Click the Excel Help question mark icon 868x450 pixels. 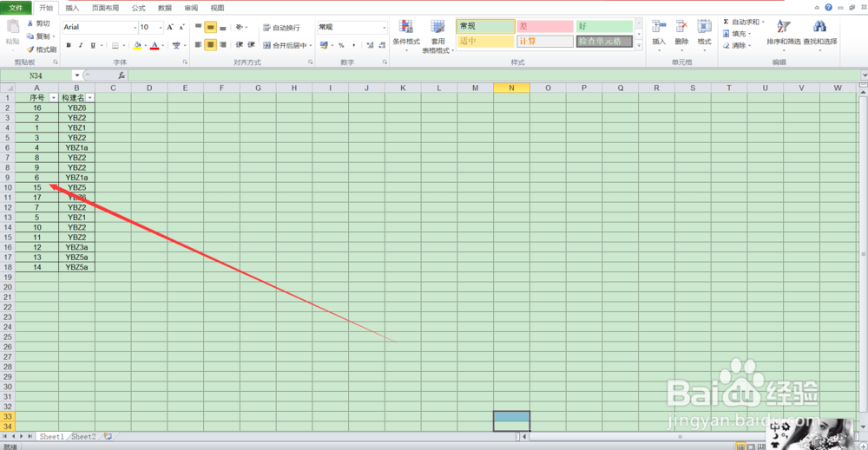[828, 7]
